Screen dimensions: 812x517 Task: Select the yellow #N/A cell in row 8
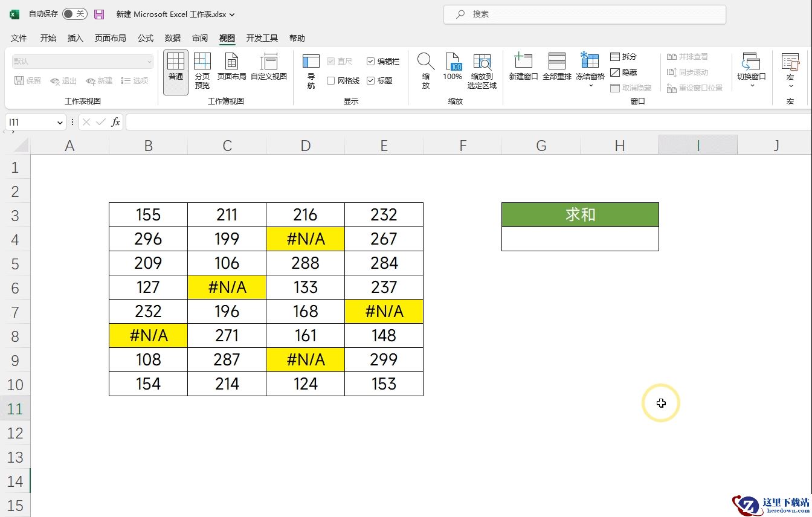(148, 336)
